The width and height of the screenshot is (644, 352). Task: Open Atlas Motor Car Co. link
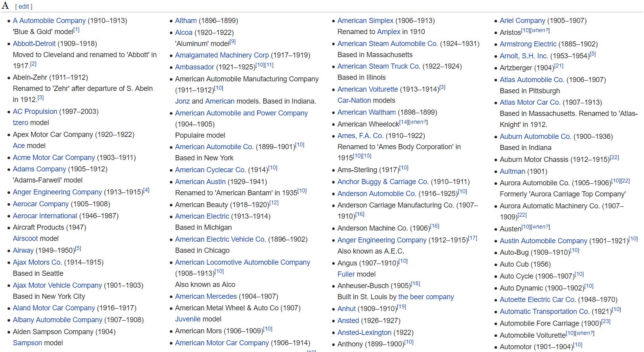[530, 102]
